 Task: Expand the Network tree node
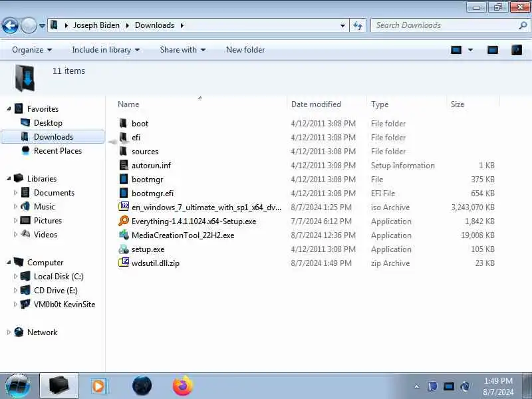click(9, 332)
